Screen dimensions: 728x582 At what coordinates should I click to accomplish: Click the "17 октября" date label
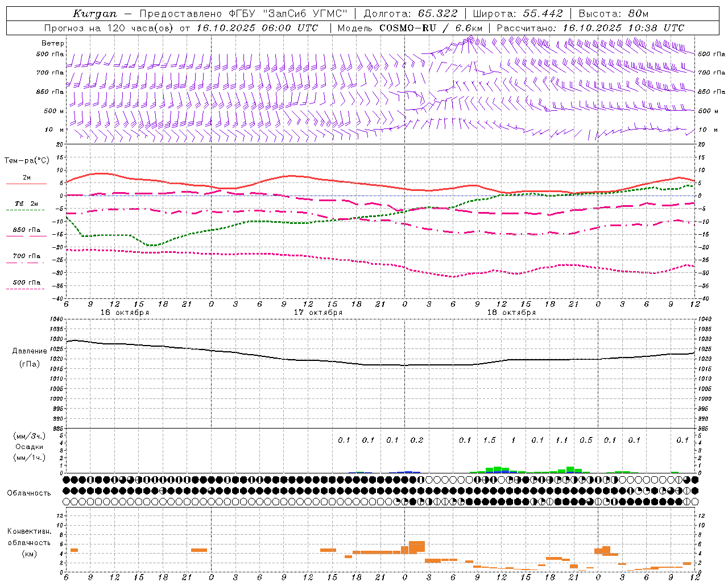(x=318, y=313)
